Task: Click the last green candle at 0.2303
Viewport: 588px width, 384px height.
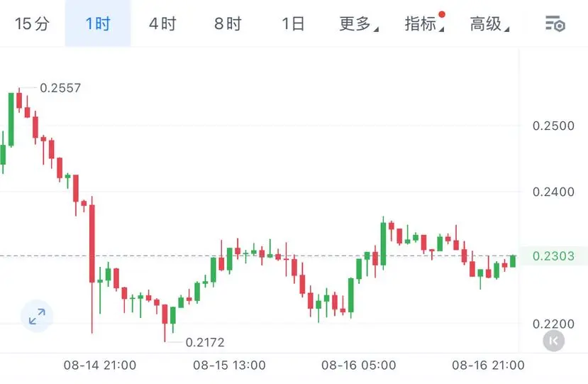Action: [x=513, y=261]
